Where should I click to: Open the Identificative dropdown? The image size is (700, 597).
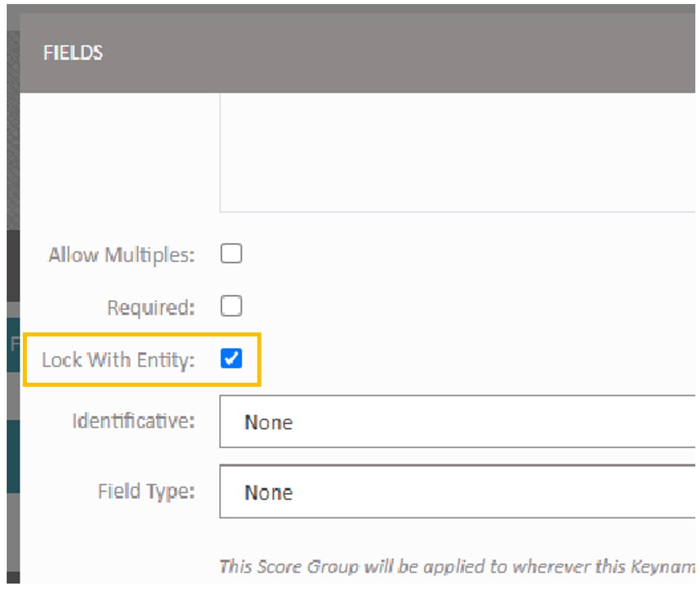pyautogui.click(x=403, y=422)
